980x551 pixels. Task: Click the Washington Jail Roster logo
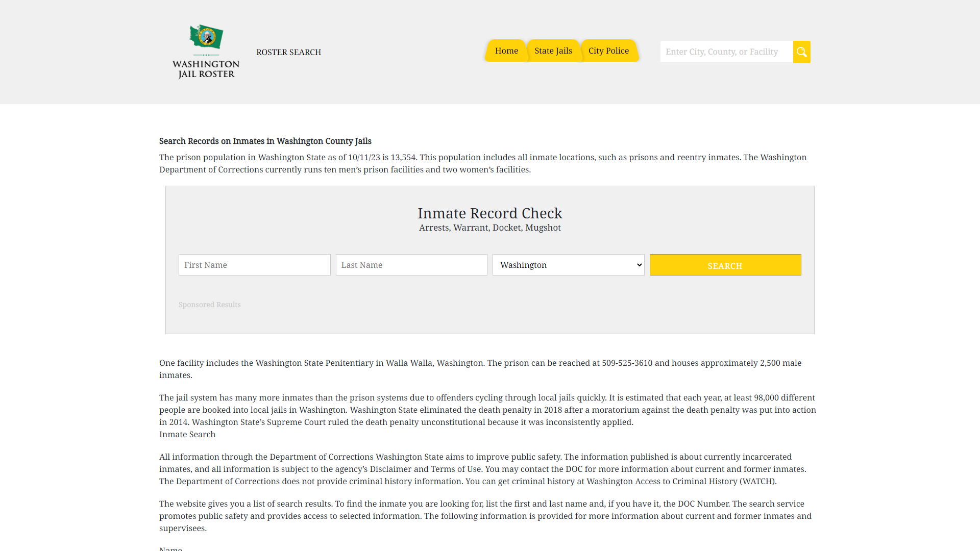click(206, 52)
